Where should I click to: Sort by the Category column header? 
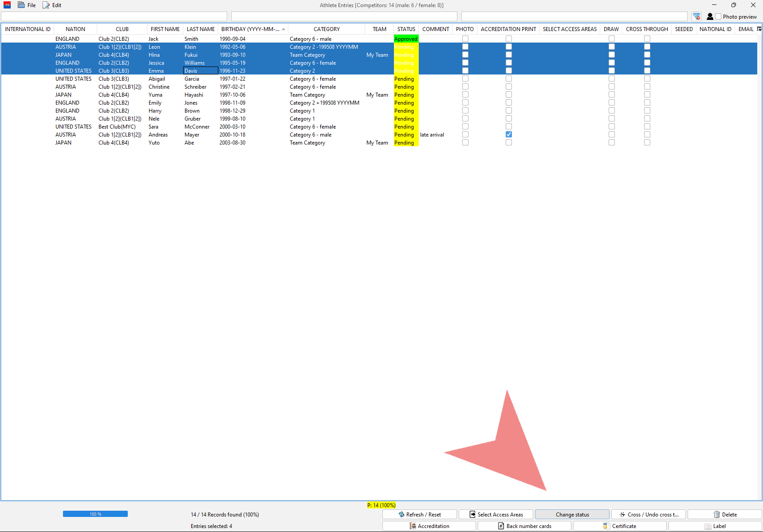(x=326, y=29)
